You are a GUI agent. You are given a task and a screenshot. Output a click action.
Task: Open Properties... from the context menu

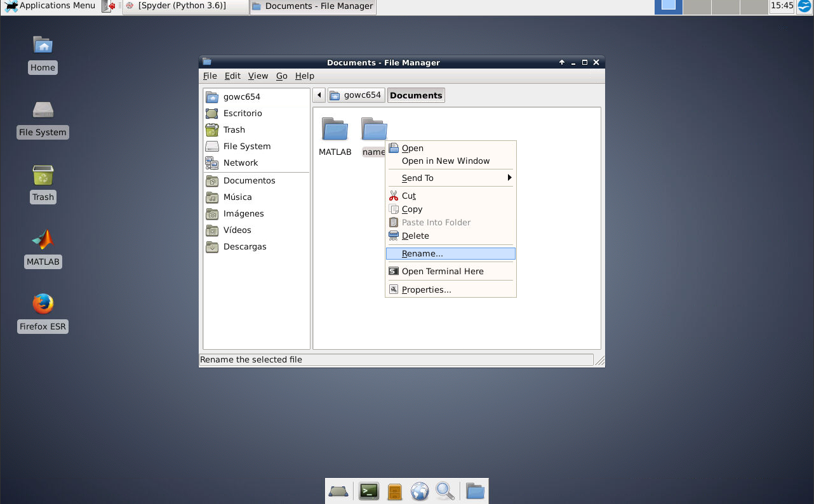click(x=451, y=289)
